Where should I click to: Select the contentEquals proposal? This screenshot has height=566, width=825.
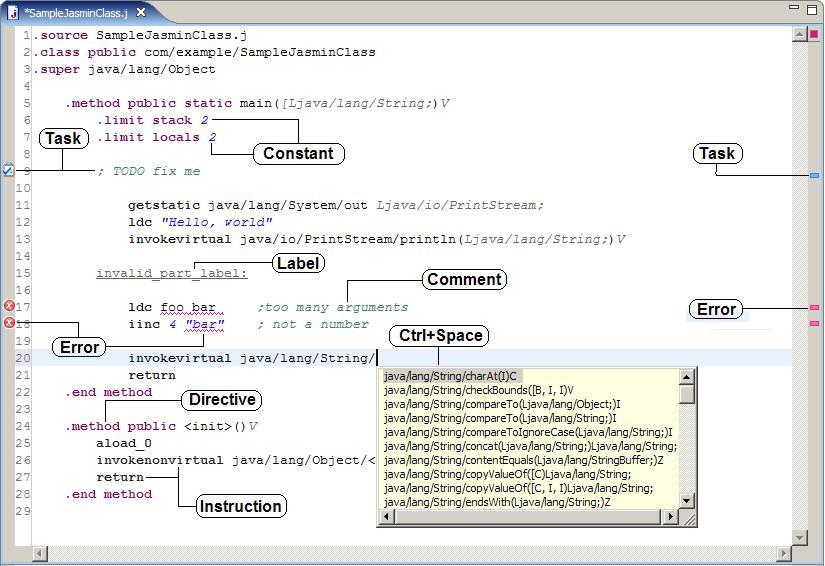524,460
